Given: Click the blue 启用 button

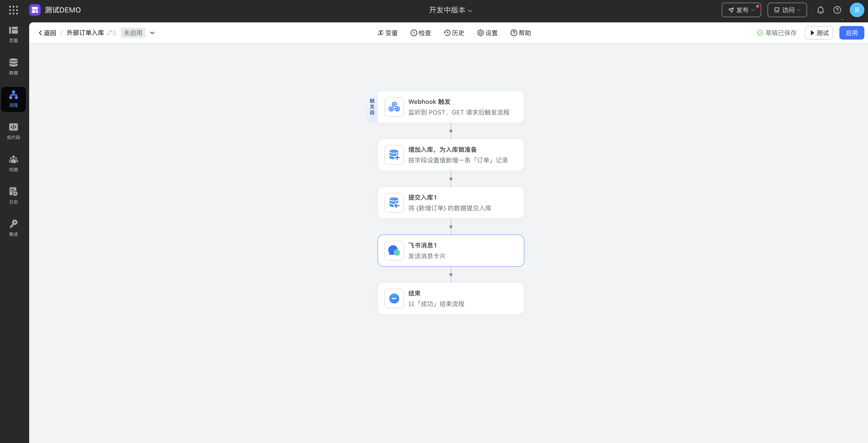Looking at the screenshot, I should pos(852,33).
